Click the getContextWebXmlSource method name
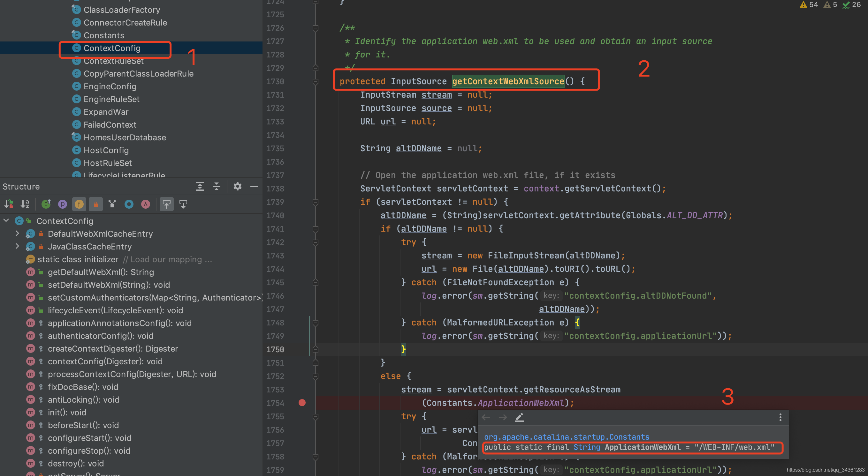Viewport: 868px width, 476px height. [x=508, y=81]
